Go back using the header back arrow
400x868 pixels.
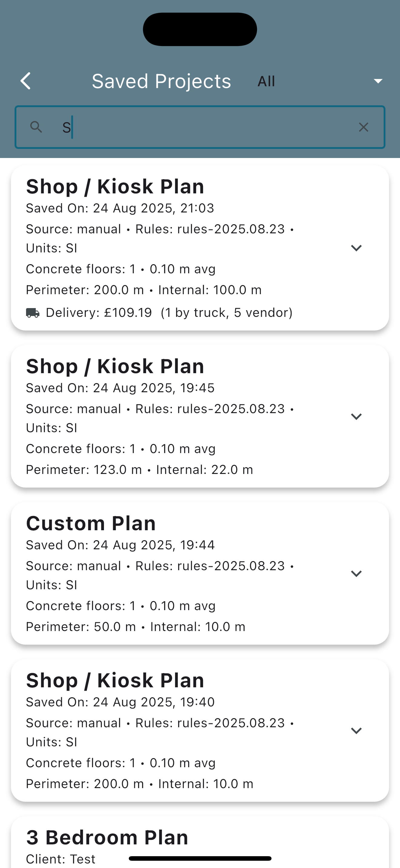click(26, 81)
